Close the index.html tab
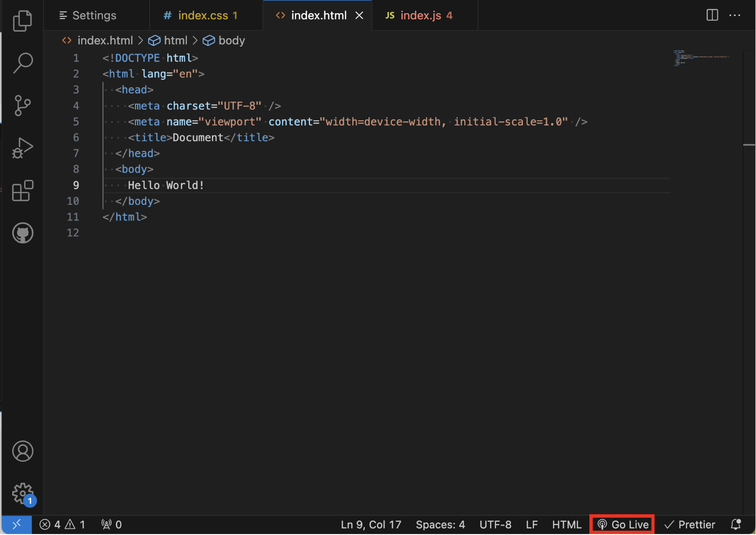The height and width of the screenshot is (535, 756). [x=359, y=16]
